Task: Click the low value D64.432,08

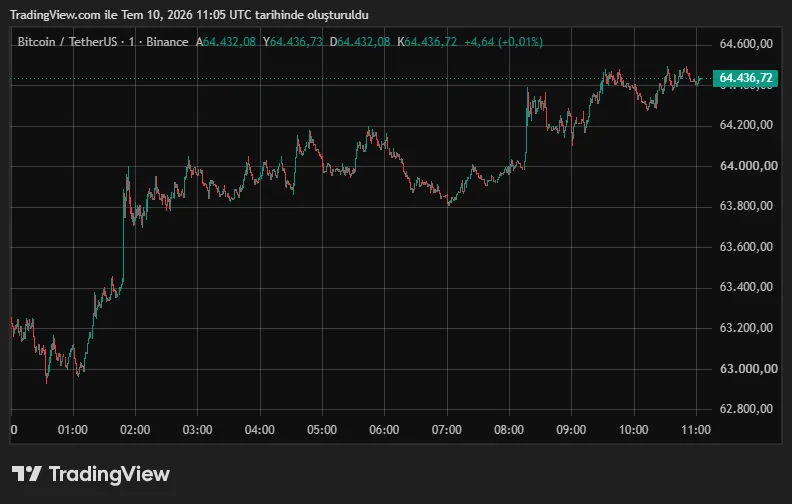Action: 360,42
